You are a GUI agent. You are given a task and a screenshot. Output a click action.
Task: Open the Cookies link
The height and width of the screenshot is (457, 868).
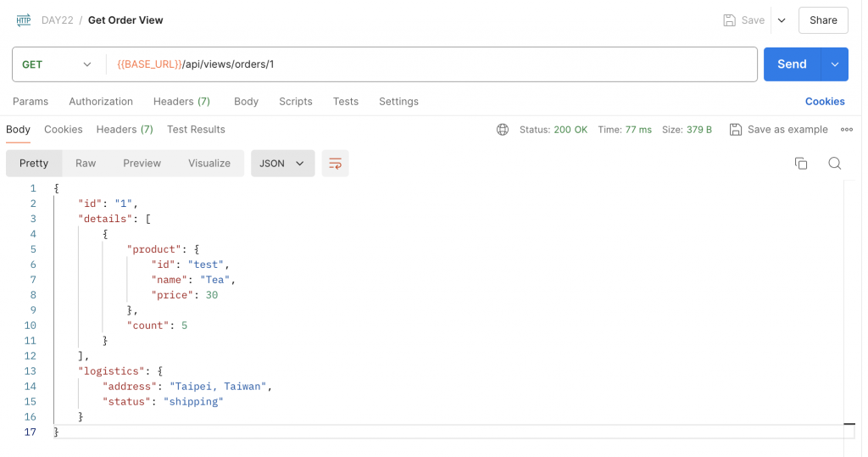click(x=825, y=102)
